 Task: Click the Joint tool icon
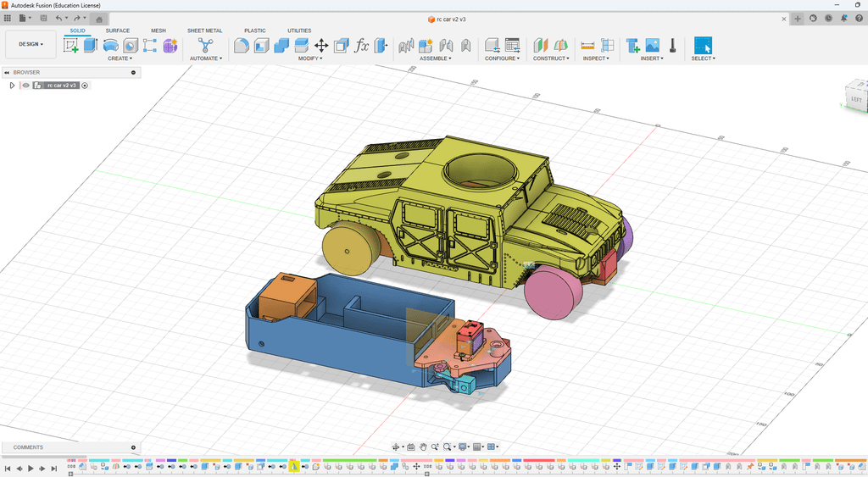pyautogui.click(x=406, y=46)
